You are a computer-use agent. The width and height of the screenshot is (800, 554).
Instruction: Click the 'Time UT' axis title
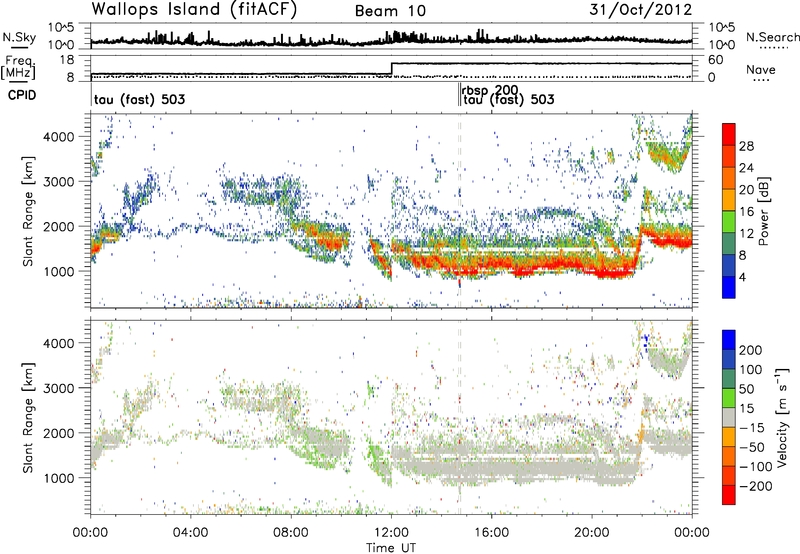[x=391, y=548]
